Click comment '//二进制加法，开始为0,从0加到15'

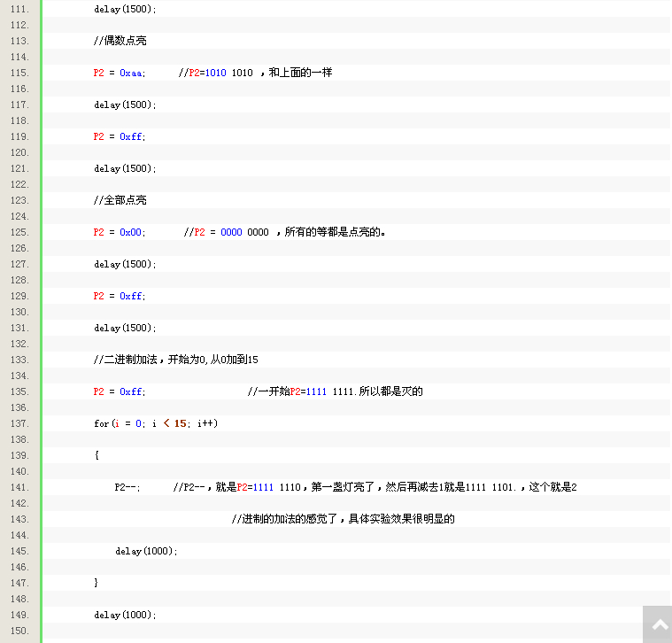[175, 360]
